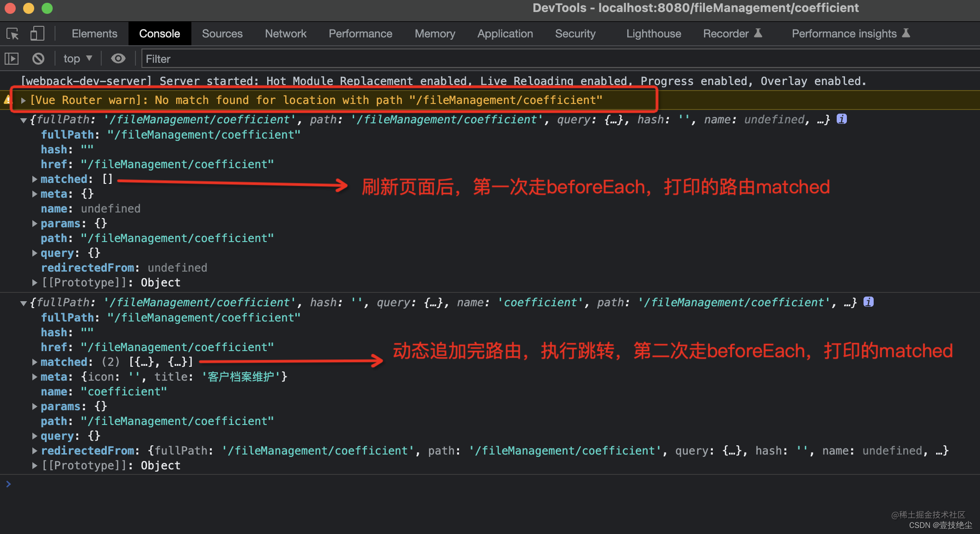Image resolution: width=980 pixels, height=534 pixels.
Task: Minimize the DevTools window yellow button
Action: pos(29,8)
